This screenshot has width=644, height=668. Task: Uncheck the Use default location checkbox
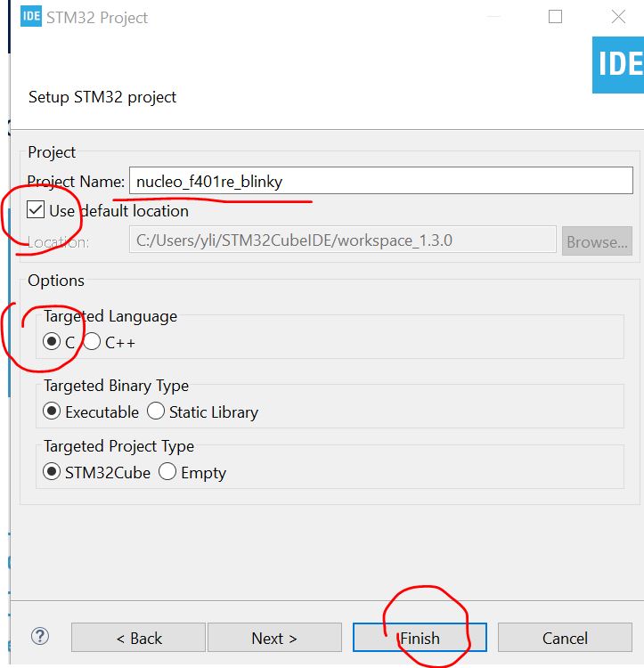pos(36,211)
